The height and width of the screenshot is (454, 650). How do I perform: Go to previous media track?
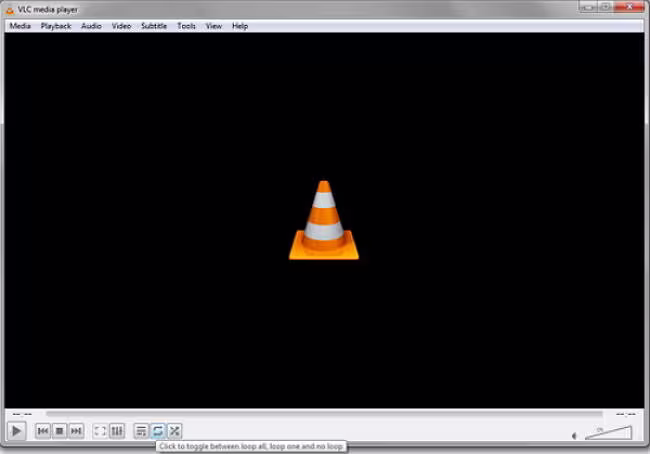point(43,431)
